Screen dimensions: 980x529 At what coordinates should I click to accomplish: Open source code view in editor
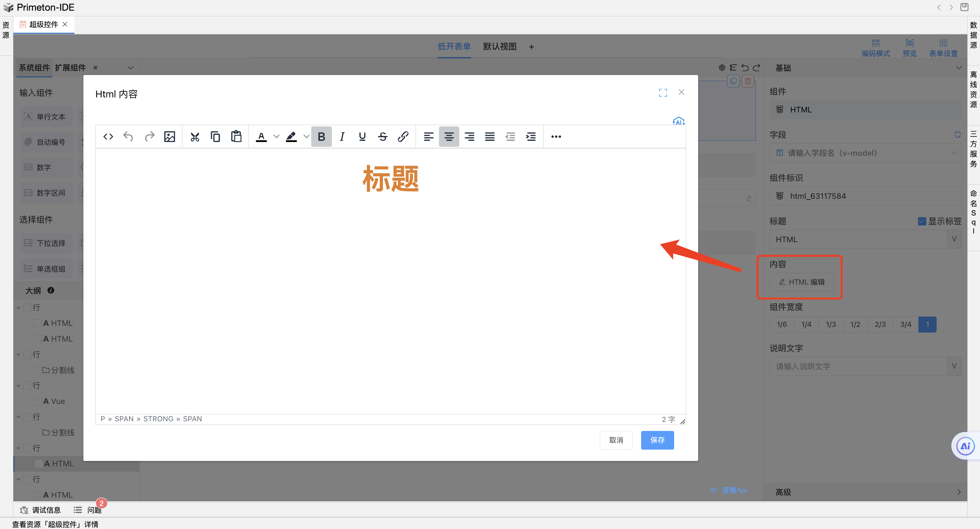click(x=108, y=136)
